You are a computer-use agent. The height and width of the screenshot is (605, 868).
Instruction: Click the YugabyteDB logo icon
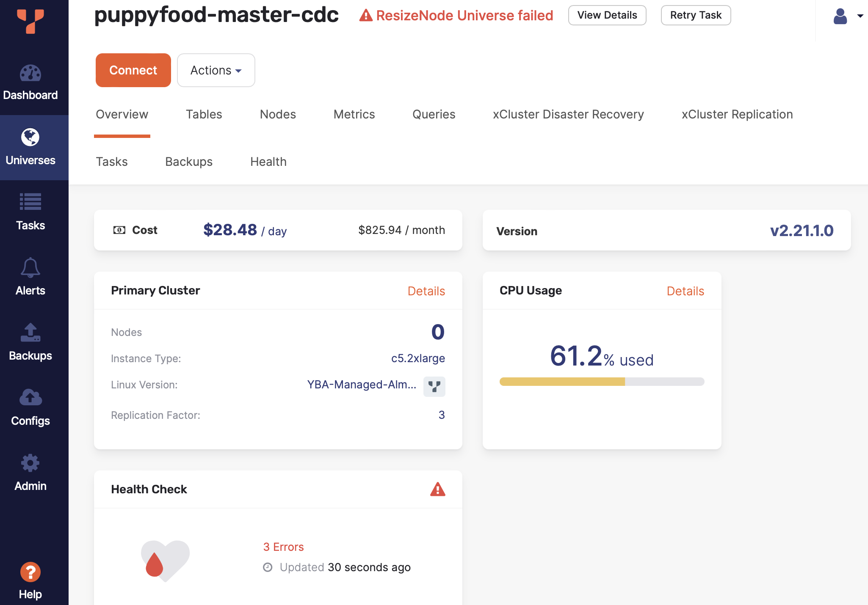(x=30, y=20)
